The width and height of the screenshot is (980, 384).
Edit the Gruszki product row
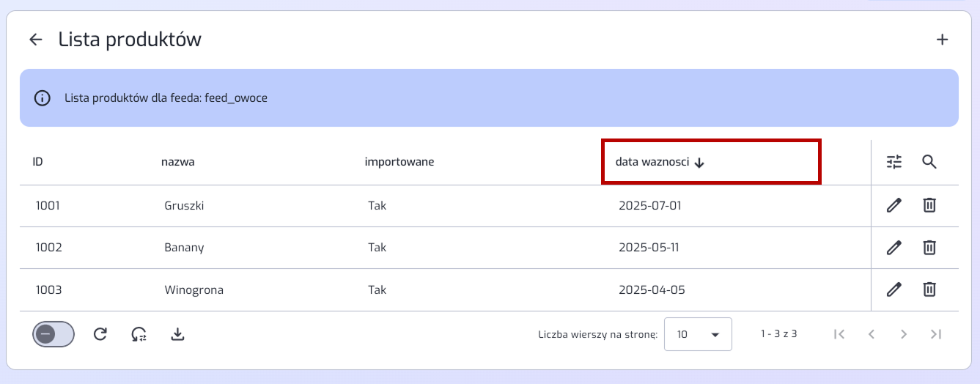[x=894, y=206]
